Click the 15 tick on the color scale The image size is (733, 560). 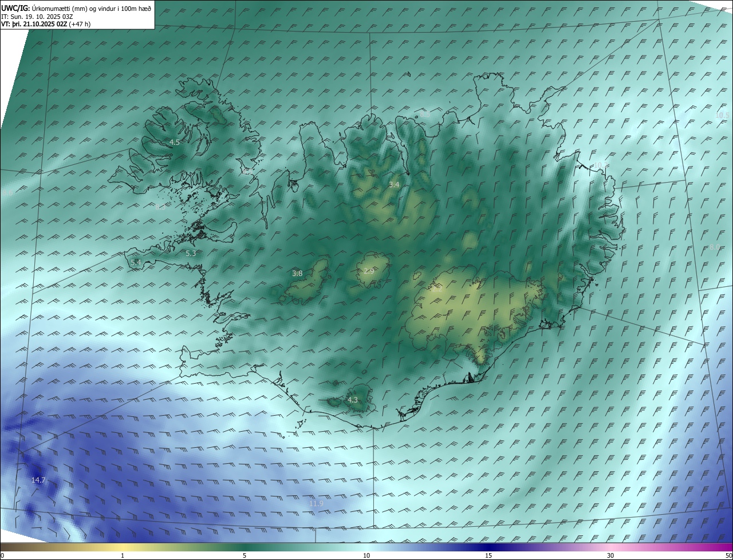click(488, 556)
